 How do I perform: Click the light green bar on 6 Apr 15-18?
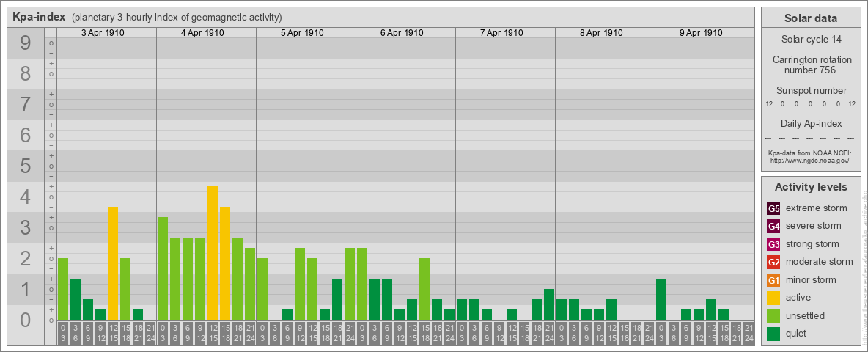click(424, 290)
